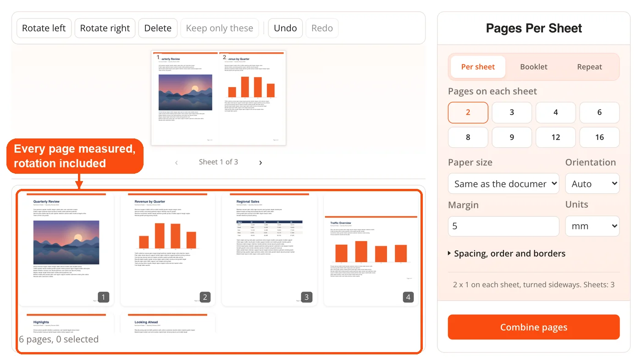Click the "6 pages, 0 selected" status text
The width and height of the screenshot is (642, 364).
click(59, 339)
